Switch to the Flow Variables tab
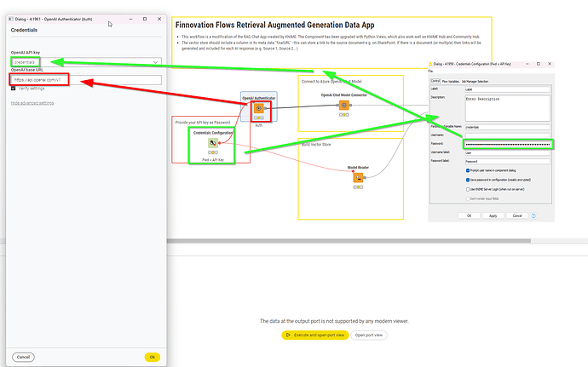Screen dimensions: 588x367 [451, 82]
